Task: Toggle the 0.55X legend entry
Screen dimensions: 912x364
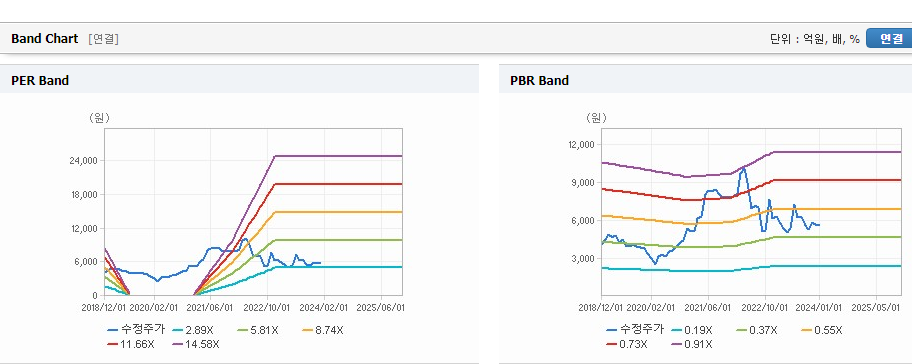Action: [822, 330]
